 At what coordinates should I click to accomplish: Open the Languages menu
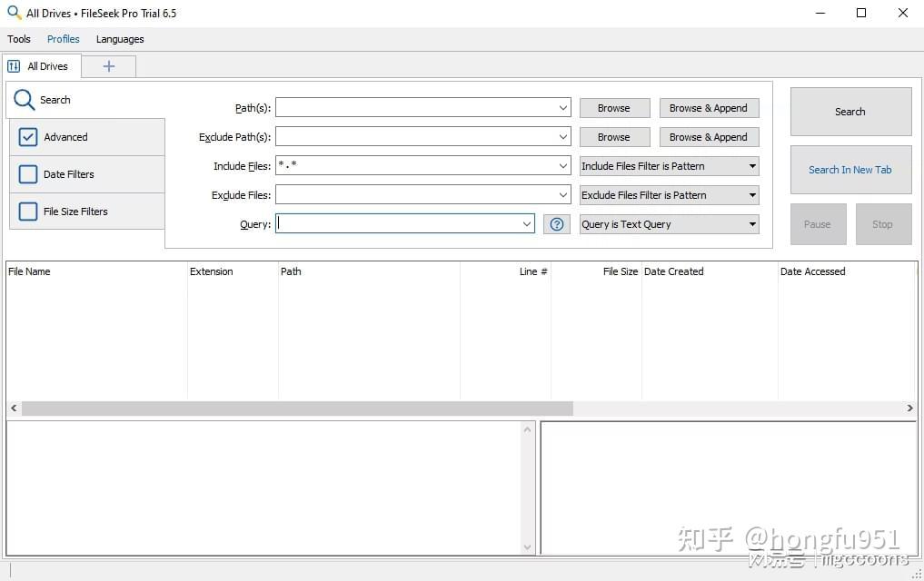(x=120, y=39)
